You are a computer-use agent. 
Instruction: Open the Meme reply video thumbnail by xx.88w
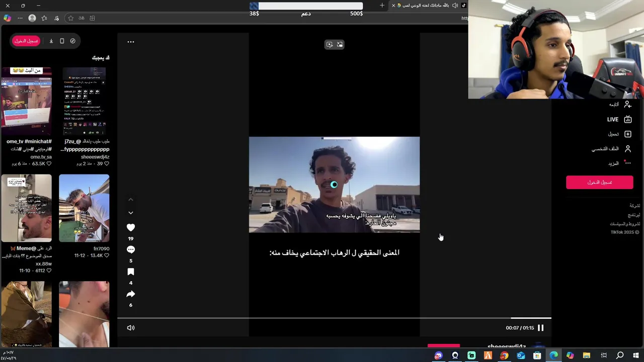point(26,208)
